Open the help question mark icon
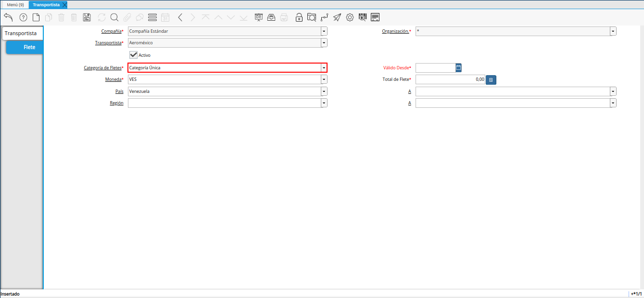This screenshot has width=644, height=298. (23, 17)
